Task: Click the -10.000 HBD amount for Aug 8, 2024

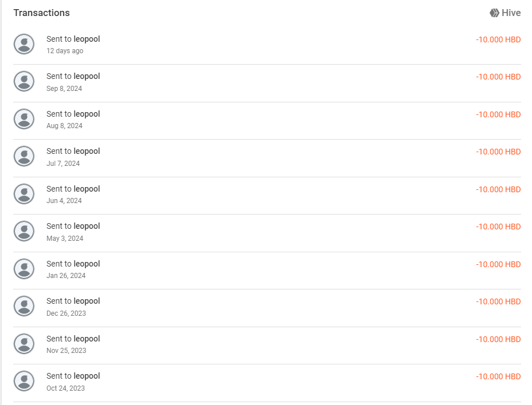Action: [x=498, y=114]
